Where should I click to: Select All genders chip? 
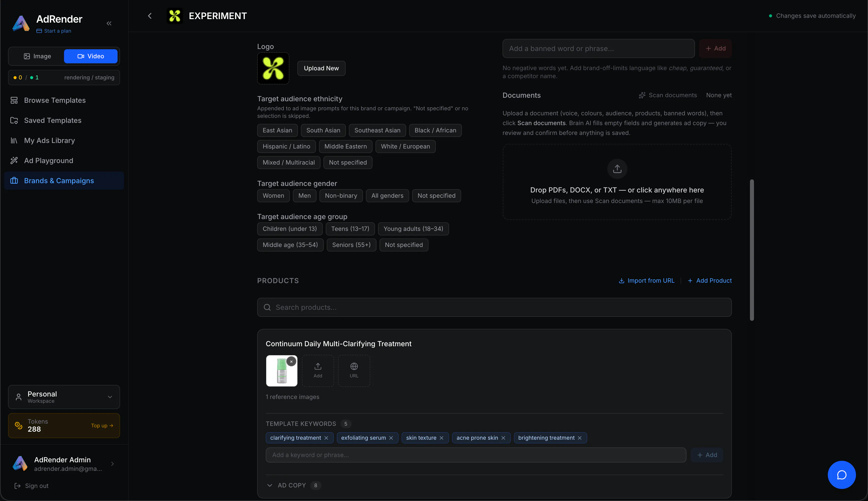click(387, 196)
